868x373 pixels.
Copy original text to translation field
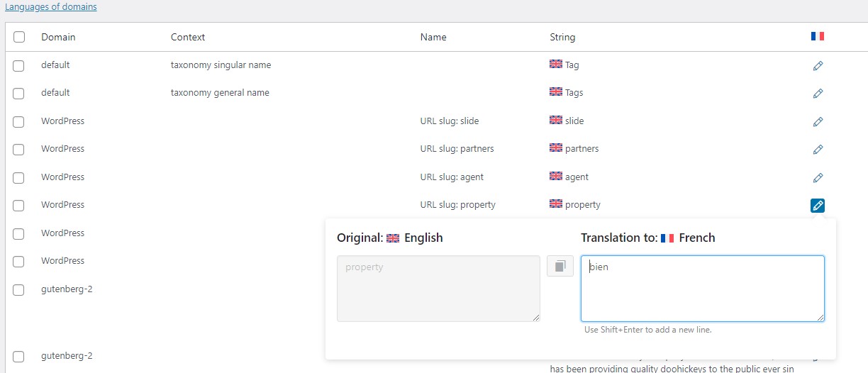[x=560, y=266]
